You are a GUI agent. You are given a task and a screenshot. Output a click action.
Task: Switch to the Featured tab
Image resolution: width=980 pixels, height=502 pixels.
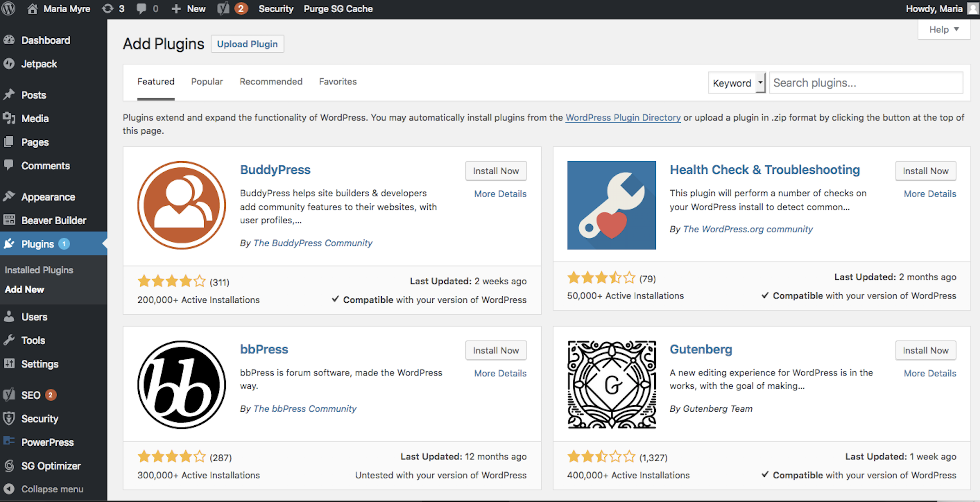[155, 82]
